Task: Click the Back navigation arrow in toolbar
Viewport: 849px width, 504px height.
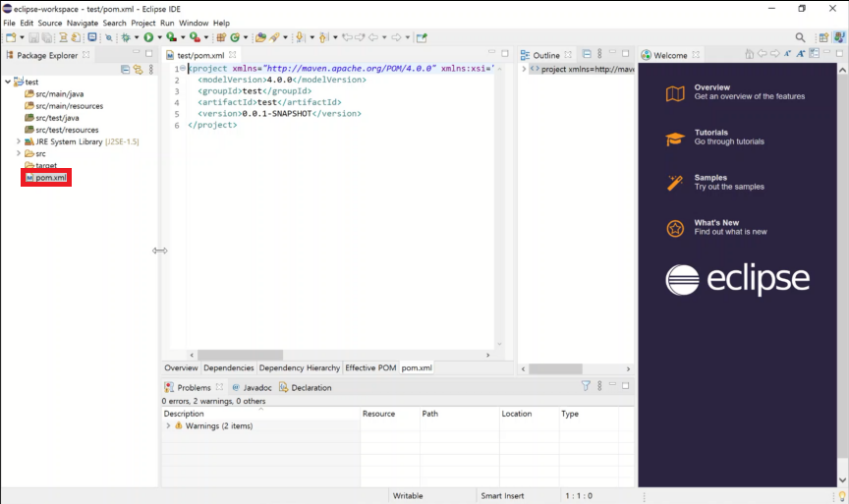Action: tap(373, 37)
